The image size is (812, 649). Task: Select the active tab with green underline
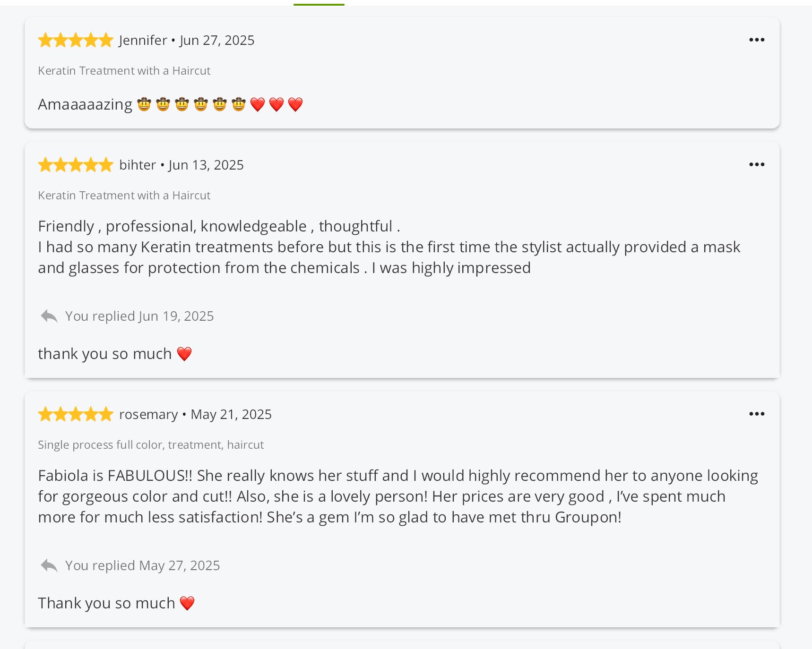tap(319, 4)
